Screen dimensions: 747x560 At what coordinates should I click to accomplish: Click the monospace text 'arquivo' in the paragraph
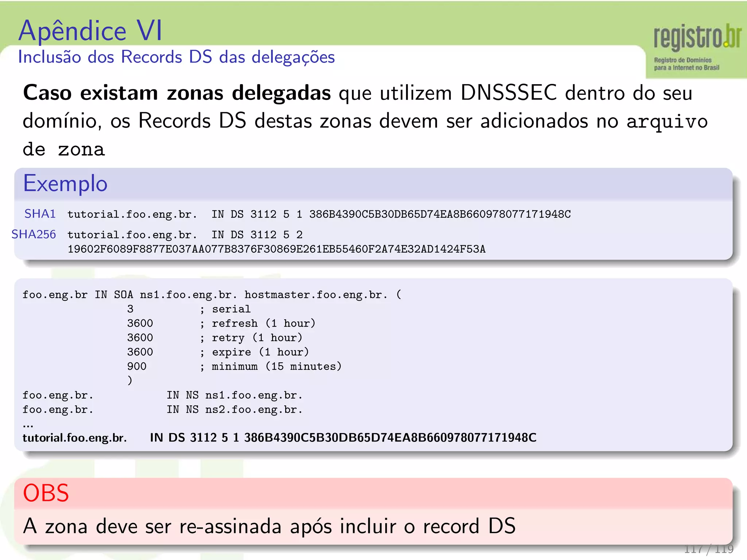tap(667, 121)
